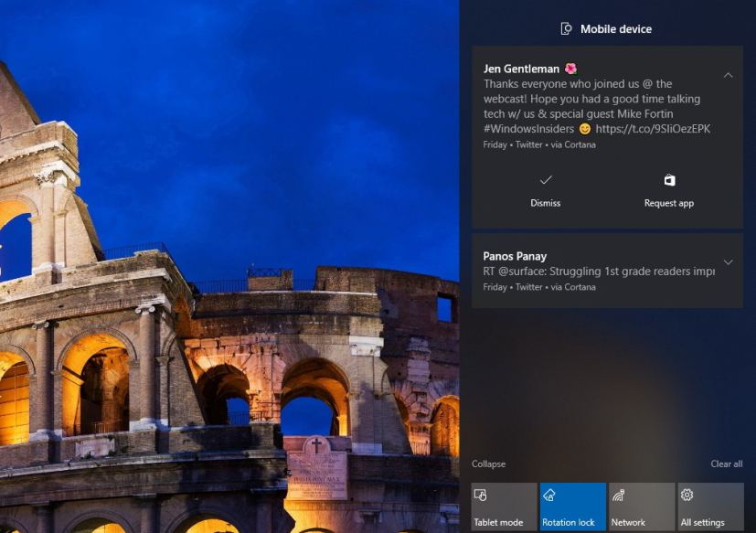The image size is (756, 533).
Task: Collapse Jen Gentleman notification with up chevron
Action: click(728, 75)
